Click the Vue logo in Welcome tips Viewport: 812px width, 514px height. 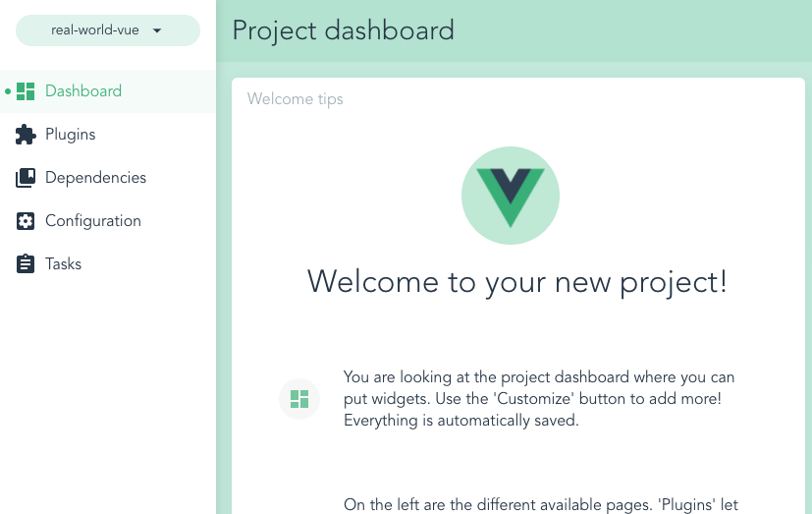[x=511, y=195]
